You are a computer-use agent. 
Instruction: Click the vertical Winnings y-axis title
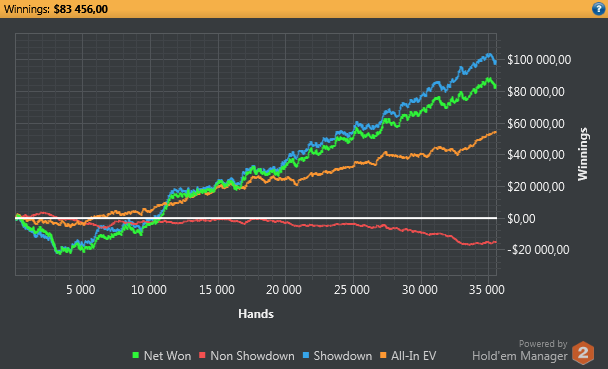tap(583, 154)
